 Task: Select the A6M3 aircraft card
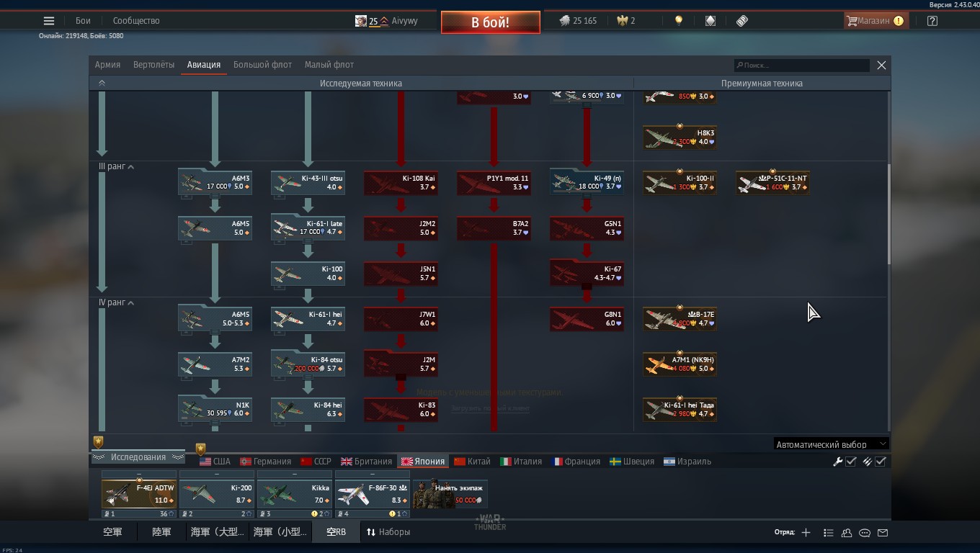(215, 182)
